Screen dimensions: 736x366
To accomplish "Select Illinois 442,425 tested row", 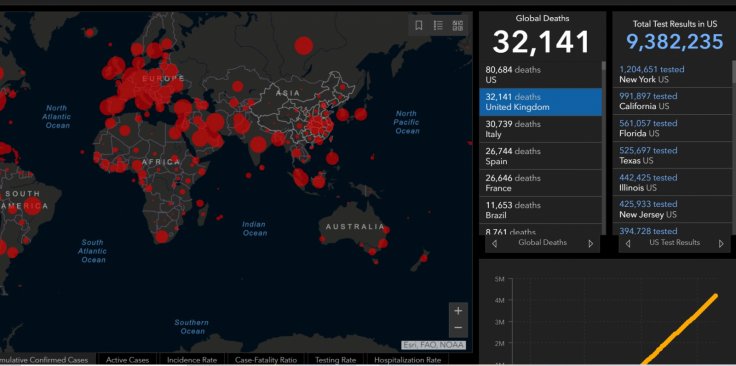I will click(672, 183).
